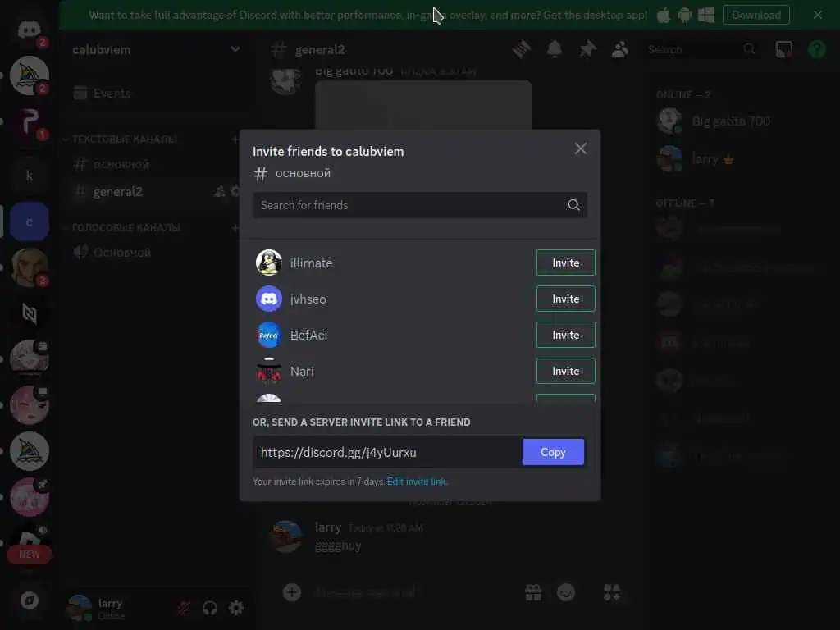Image resolution: width=840 pixels, height=630 pixels.
Task: Open the threads icon in channel header
Action: pyautogui.click(x=521, y=49)
